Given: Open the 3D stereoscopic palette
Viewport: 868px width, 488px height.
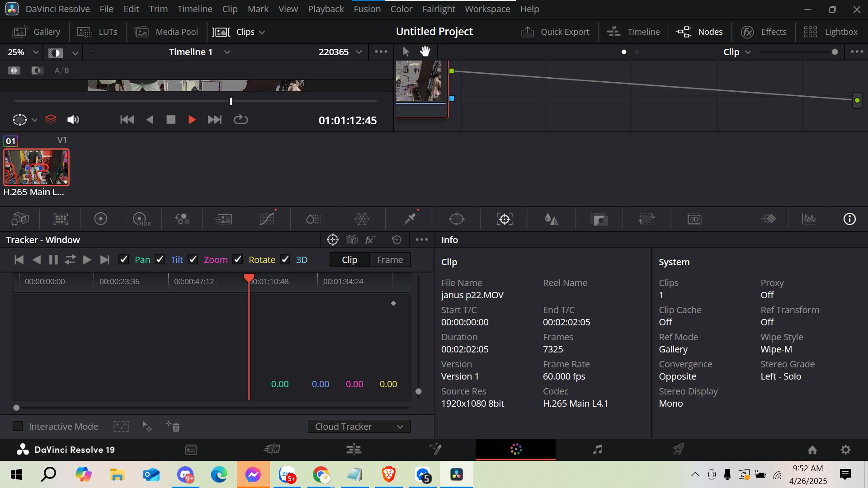Looking at the screenshot, I should pyautogui.click(x=694, y=219).
